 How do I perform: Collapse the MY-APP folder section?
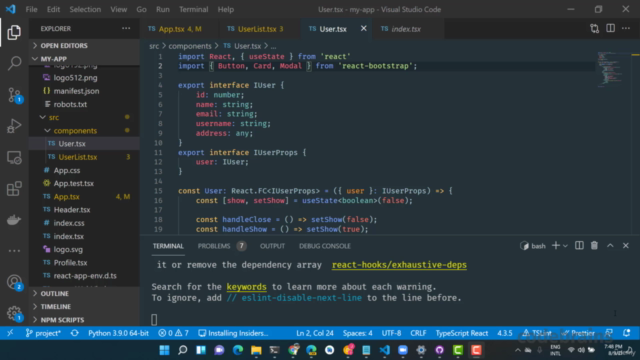(x=84, y=59)
